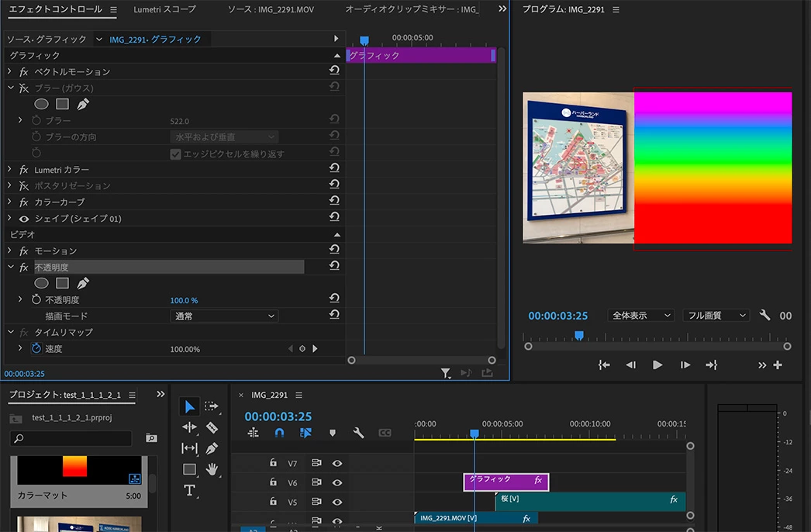Viewport: 811px width, 532px height.
Task: Step forward one frame
Action: [x=685, y=364]
